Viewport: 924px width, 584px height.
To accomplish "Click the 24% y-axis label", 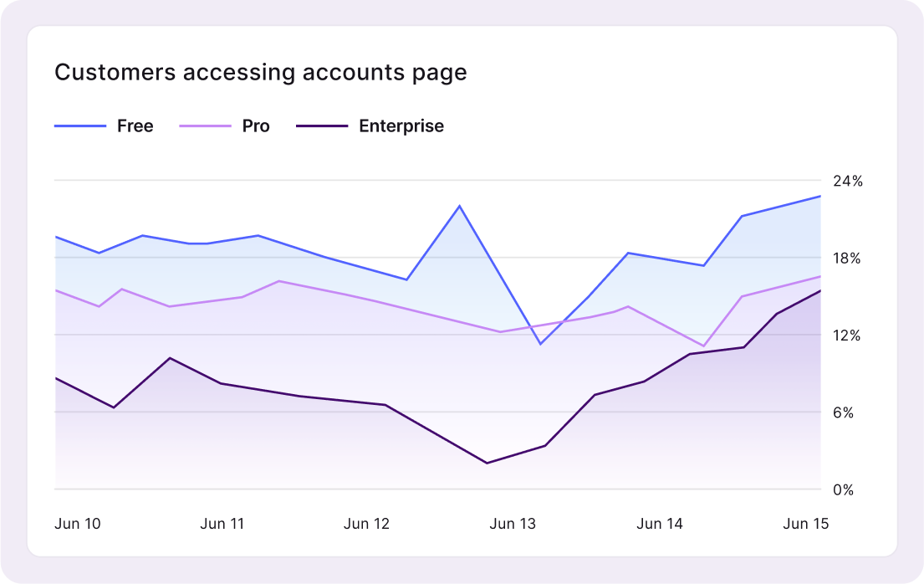I will (x=847, y=181).
